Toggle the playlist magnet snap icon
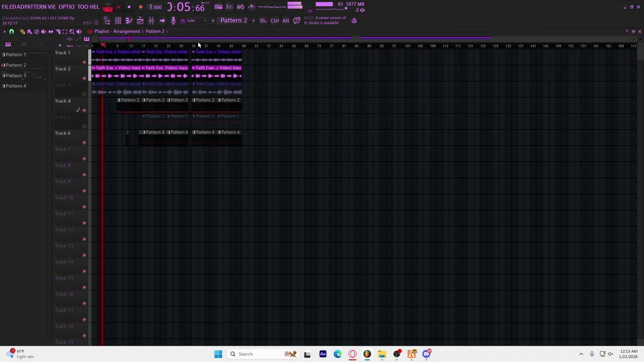Viewport: 644px width, 362px height. 12,32
